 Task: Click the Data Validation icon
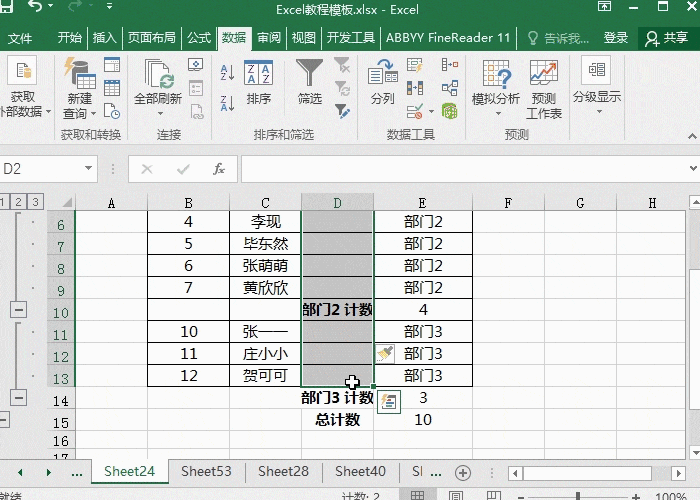pos(415,111)
